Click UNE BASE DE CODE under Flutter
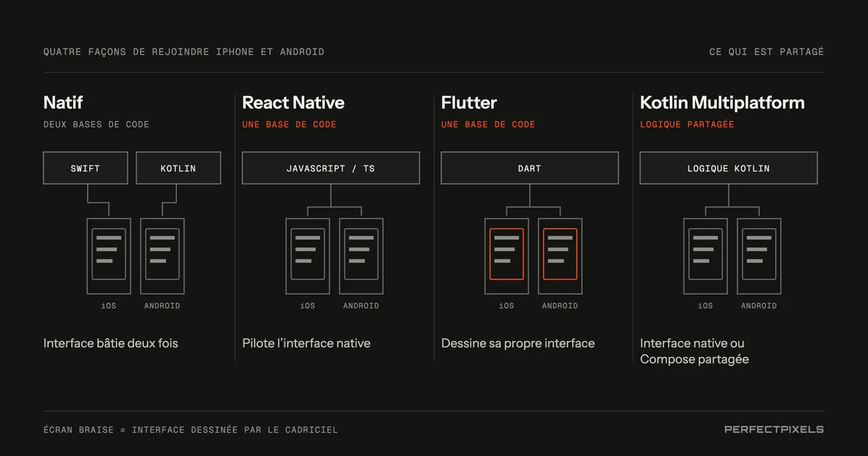 tap(488, 124)
